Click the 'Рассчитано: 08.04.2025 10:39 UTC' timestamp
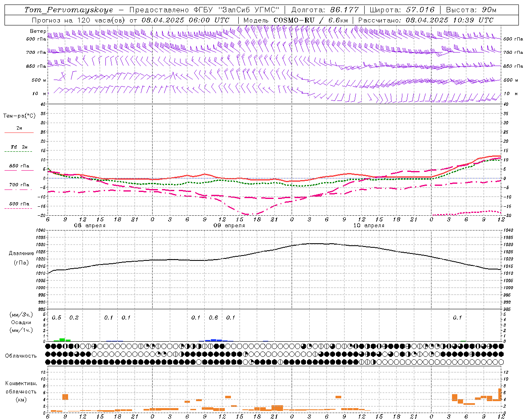Image resolution: width=525 pixels, height=420 pixels. tap(426, 20)
